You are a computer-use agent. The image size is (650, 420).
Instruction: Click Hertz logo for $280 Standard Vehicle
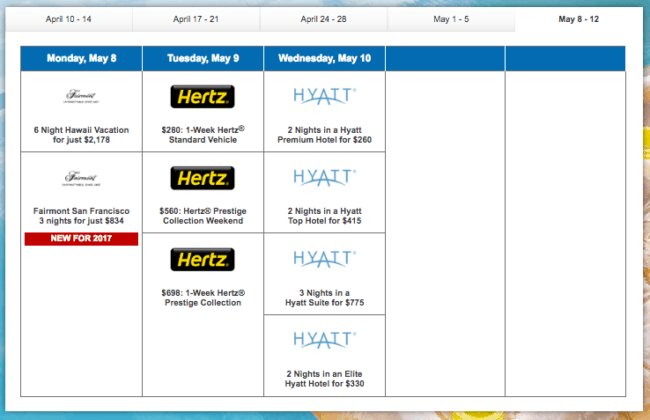[203, 96]
